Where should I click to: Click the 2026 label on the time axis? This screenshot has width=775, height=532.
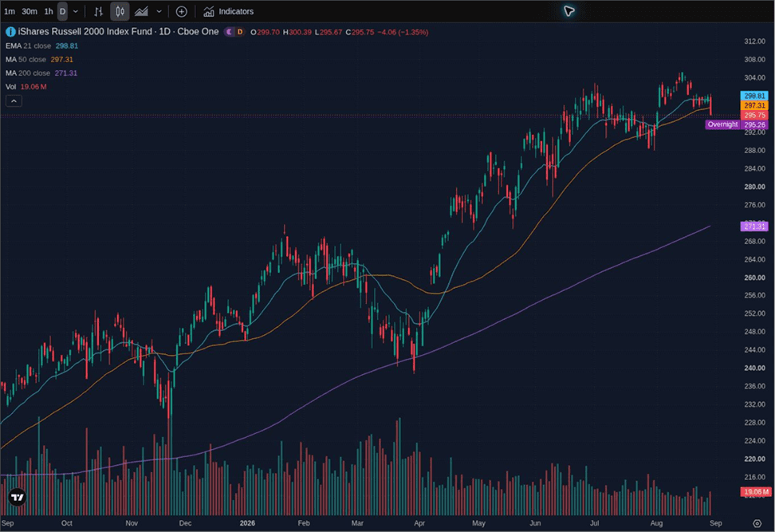tap(247, 523)
